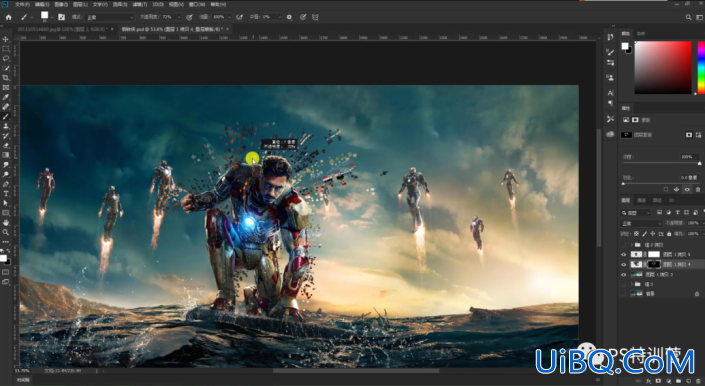
Task: Open the brush mode dropdown showing 正常
Action: (110, 17)
